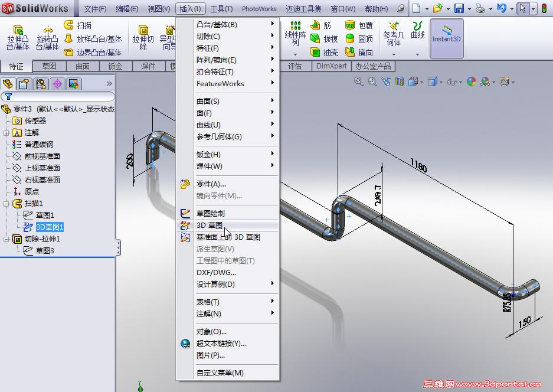Click the 圆顶 dome tool icon
The width and height of the screenshot is (553, 392).
[350, 38]
